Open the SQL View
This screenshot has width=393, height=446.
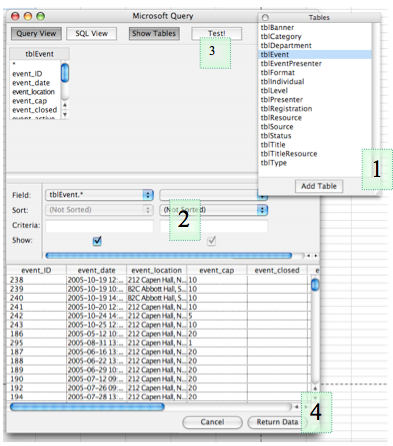(91, 34)
